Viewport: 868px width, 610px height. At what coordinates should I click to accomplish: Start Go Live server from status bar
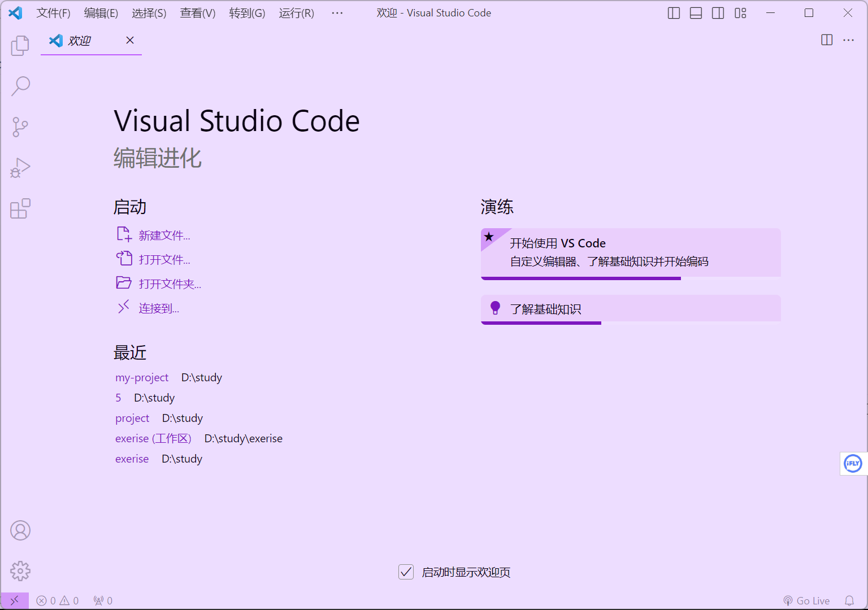point(806,600)
